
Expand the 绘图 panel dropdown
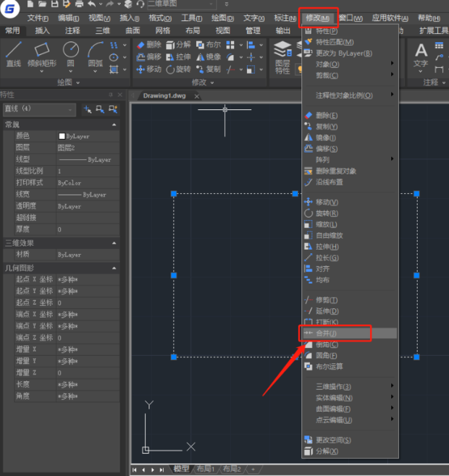(x=68, y=82)
